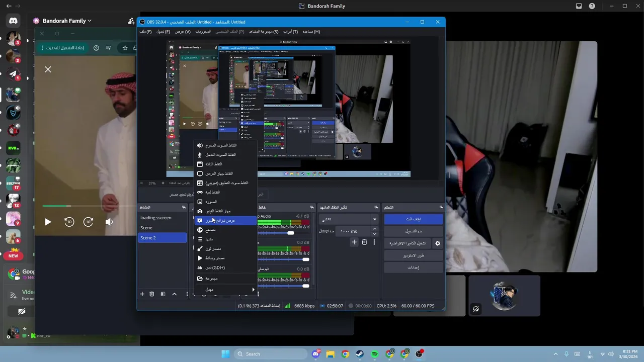The width and height of the screenshot is (644, 362).
Task: Select the audio input capture source (microphone icon)
Action: [200, 155]
